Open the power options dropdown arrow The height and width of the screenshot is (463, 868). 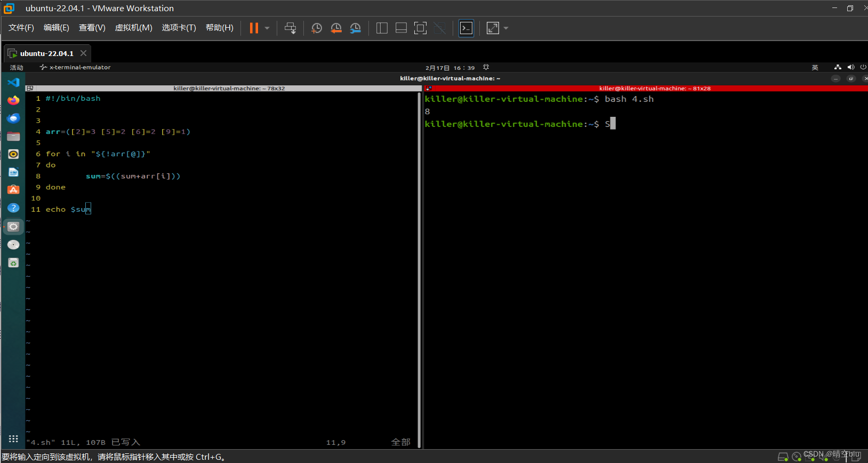coord(267,28)
